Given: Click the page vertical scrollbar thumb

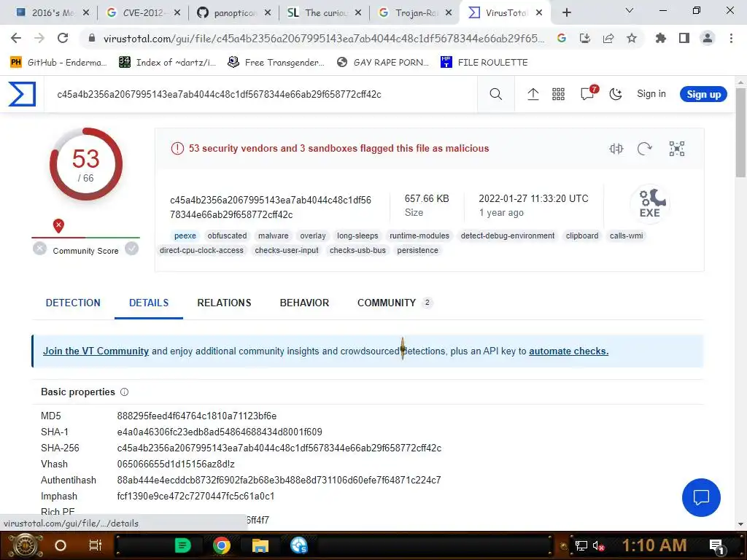Looking at the screenshot, I should pyautogui.click(x=740, y=132).
